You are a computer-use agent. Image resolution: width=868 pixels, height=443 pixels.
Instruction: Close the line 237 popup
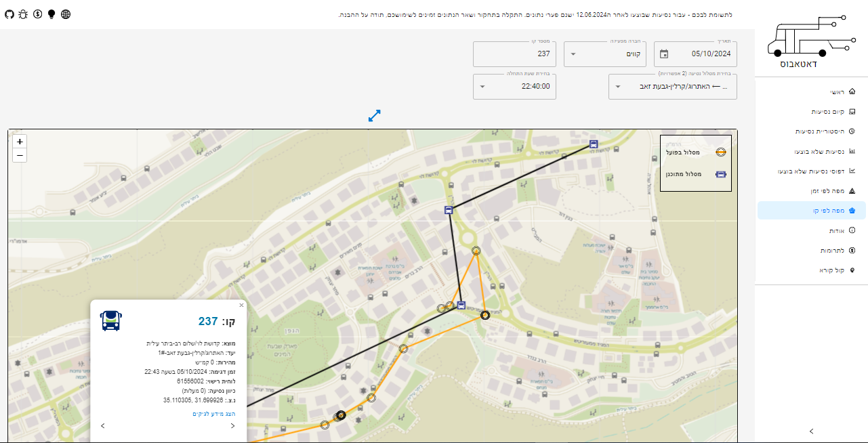point(241,305)
